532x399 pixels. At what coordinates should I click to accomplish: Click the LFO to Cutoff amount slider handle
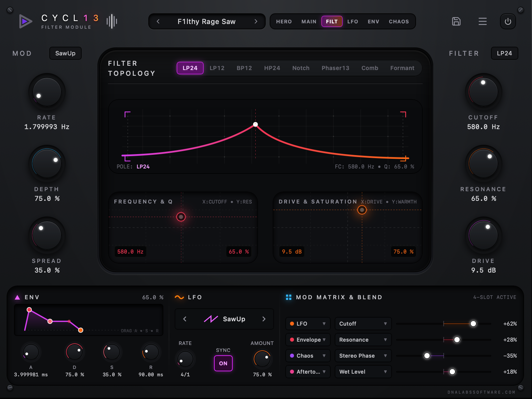[x=473, y=324]
